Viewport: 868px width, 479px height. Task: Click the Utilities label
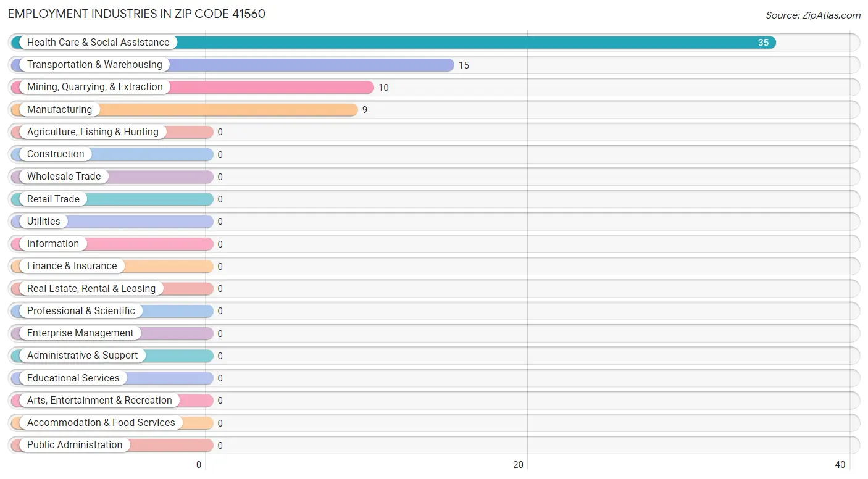[44, 222]
